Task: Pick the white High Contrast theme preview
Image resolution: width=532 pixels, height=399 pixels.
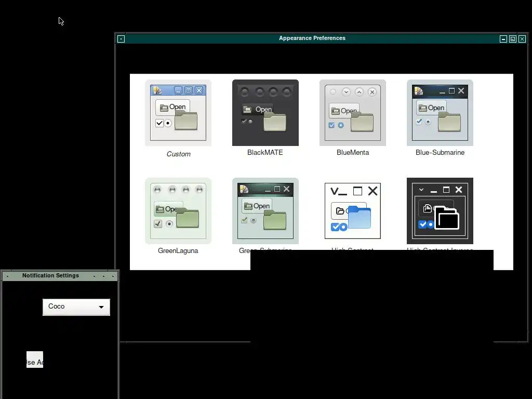Action: point(353,211)
